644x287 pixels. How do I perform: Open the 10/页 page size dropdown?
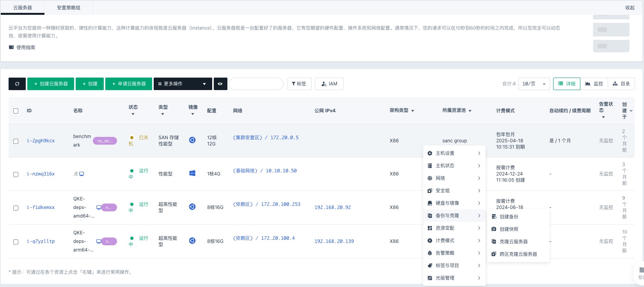534,84
